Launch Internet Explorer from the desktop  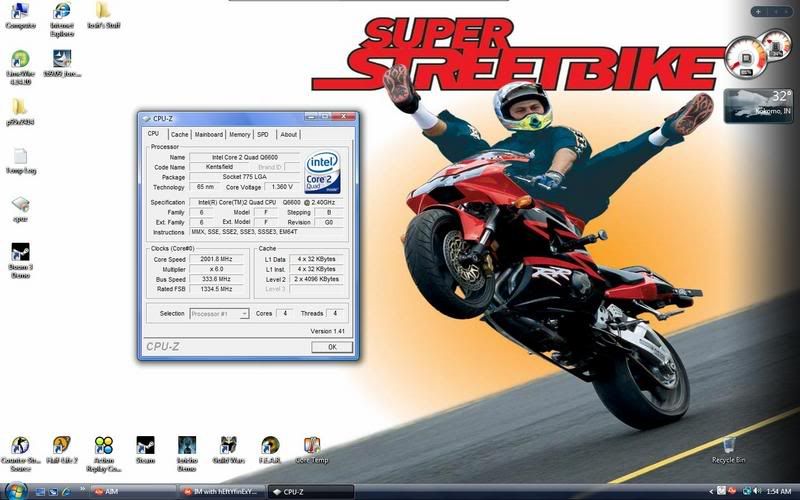pos(62,13)
